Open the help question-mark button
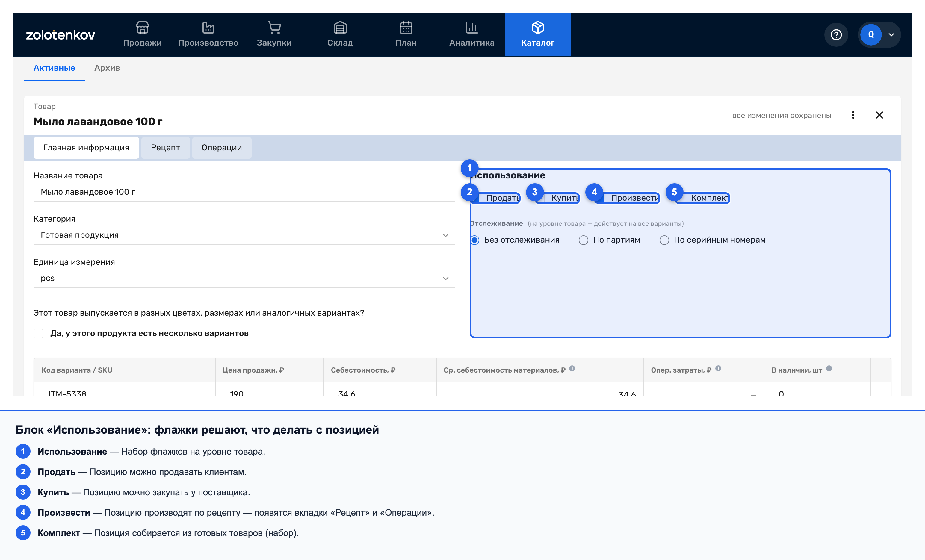 point(836,35)
